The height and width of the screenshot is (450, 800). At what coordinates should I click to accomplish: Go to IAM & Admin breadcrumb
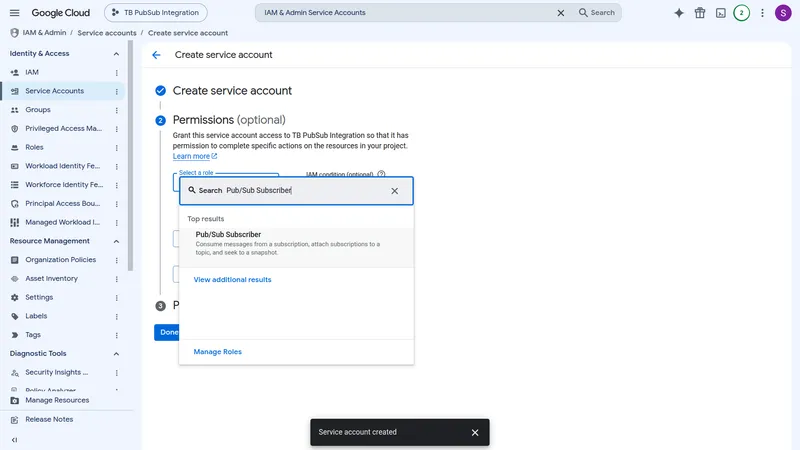(x=44, y=33)
